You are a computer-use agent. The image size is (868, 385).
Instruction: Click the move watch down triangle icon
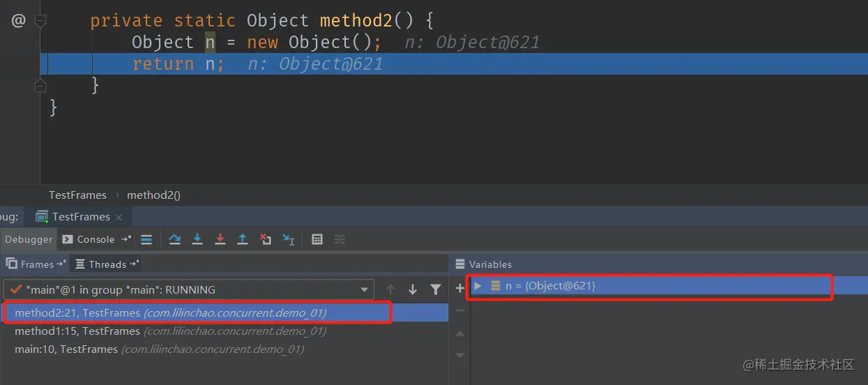pos(459,355)
